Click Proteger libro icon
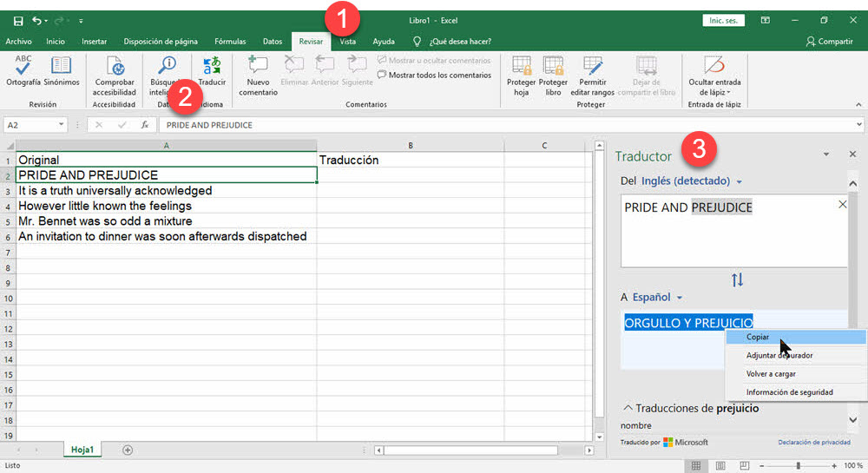868x473 pixels. point(553,68)
